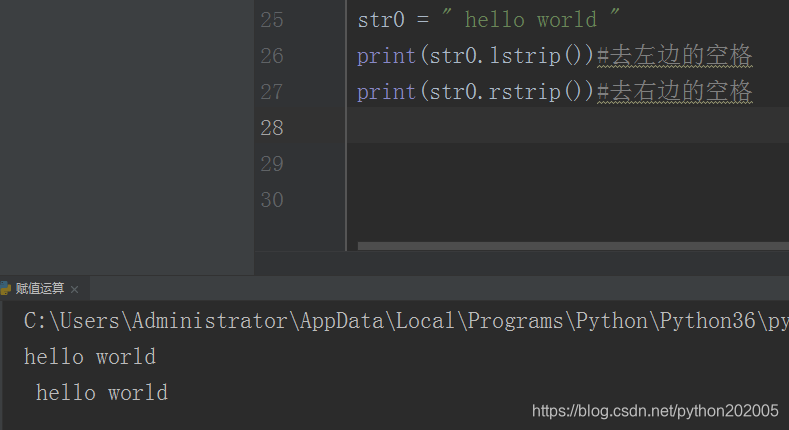
Task: Click the print(str0.lstrip()) statement
Action: (476, 56)
